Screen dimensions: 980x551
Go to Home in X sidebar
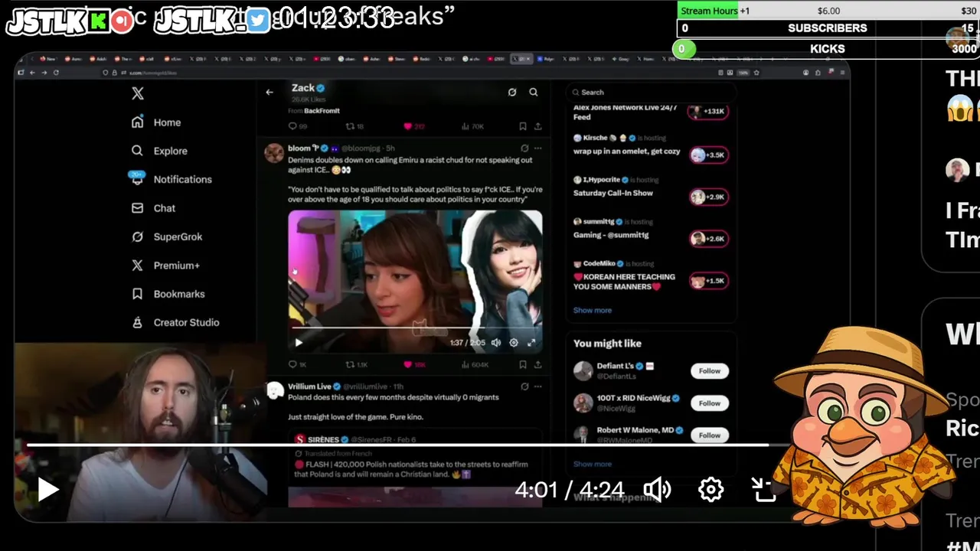(156, 122)
